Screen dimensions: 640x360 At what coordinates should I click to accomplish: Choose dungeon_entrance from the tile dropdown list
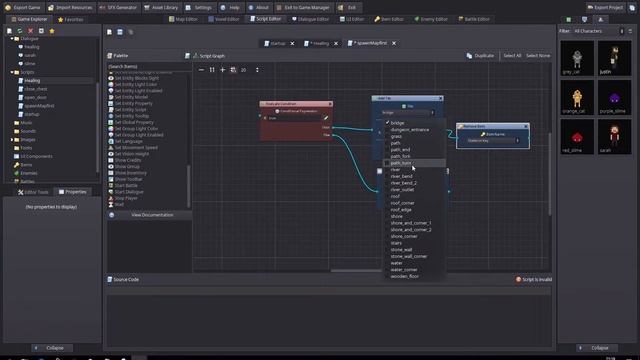pos(409,130)
